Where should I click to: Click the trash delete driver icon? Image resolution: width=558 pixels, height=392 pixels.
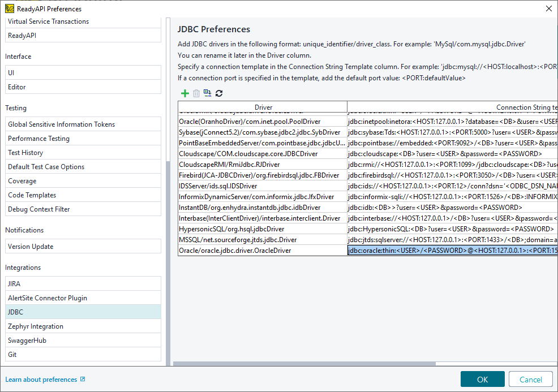[196, 93]
